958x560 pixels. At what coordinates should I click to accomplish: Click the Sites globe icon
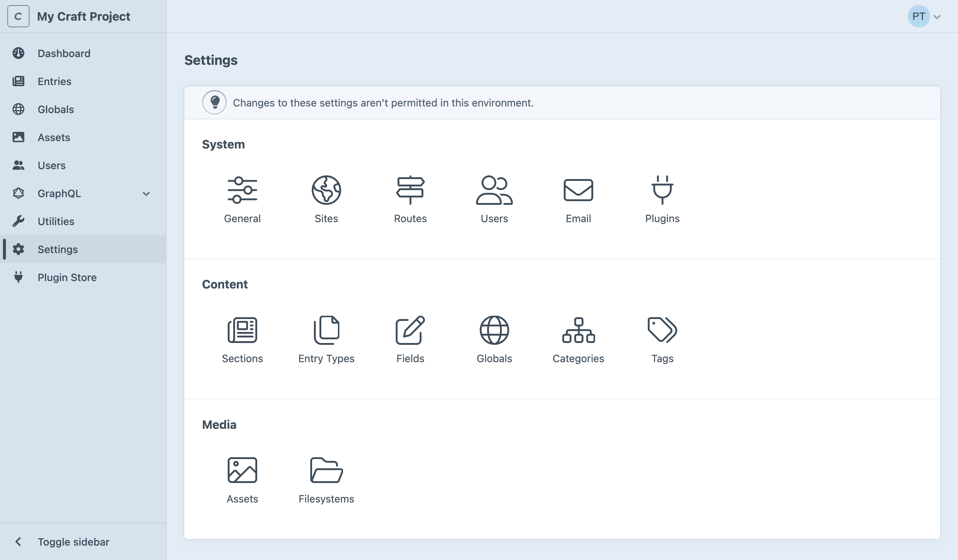pos(326,190)
